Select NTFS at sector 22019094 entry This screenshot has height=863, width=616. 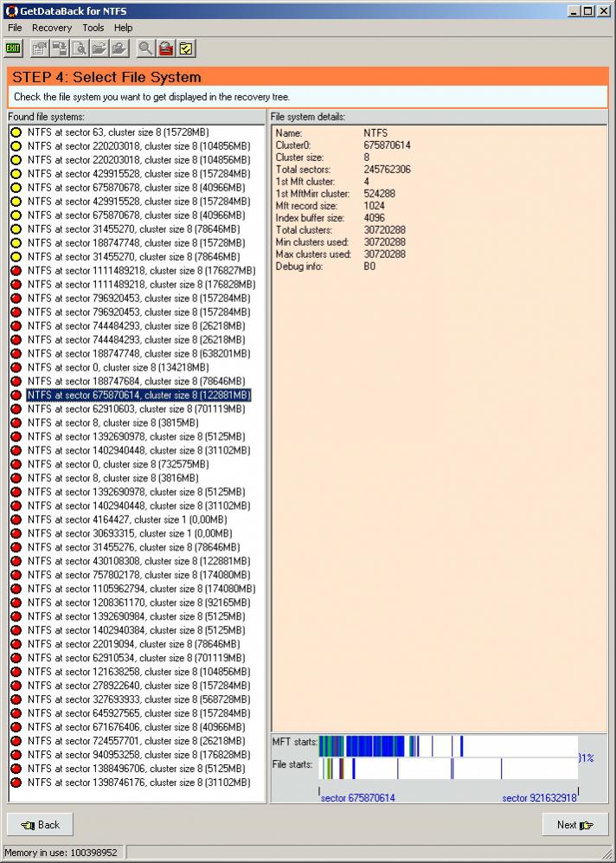[133, 644]
